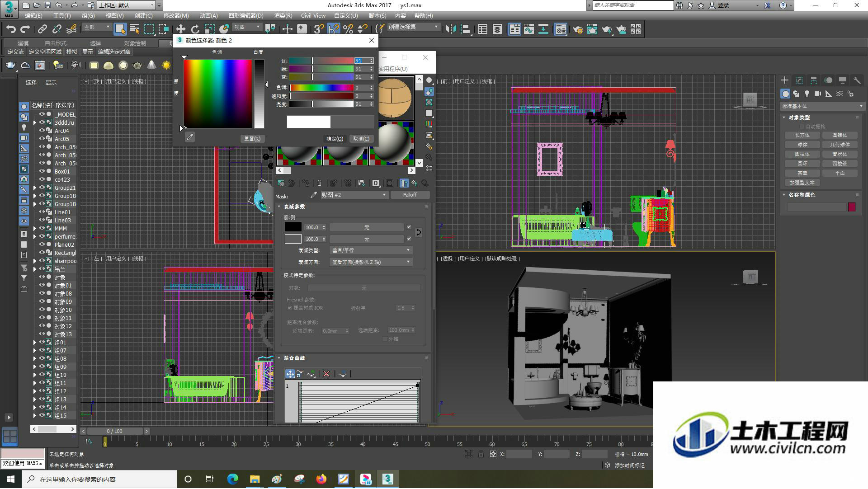Click the sun light shelf icon
This screenshot has height=489, width=868.
[166, 66]
